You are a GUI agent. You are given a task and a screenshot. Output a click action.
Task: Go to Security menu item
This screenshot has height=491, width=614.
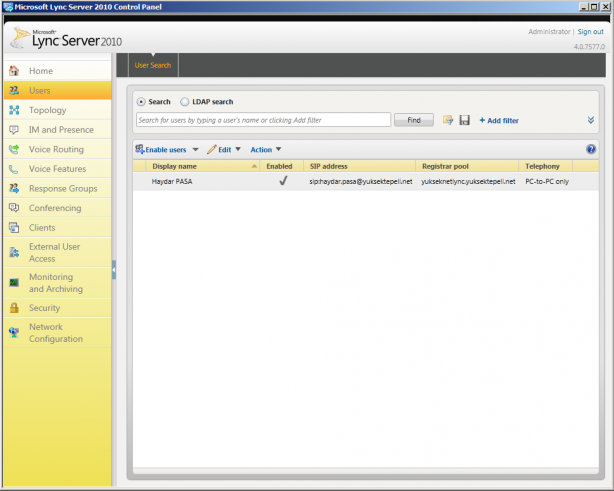58,308
